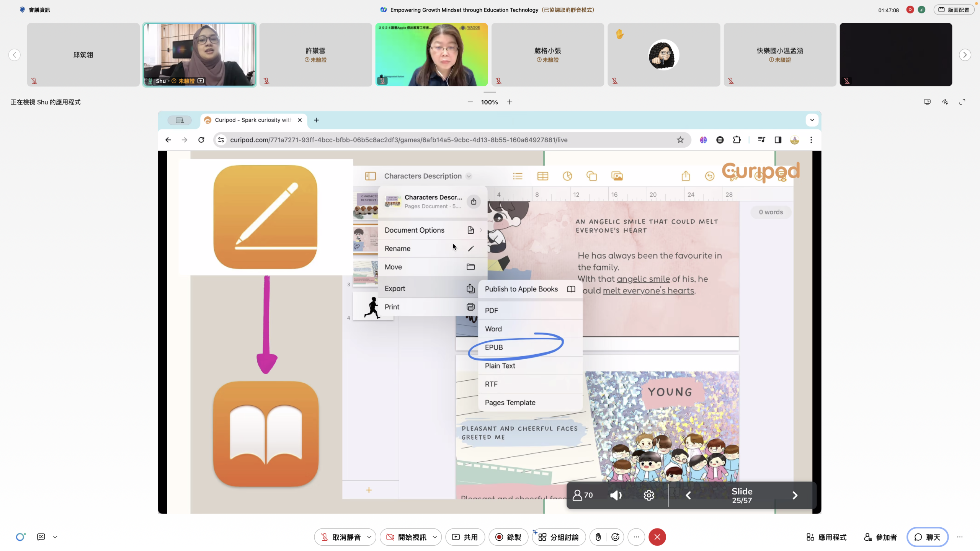The width and height of the screenshot is (980, 551).
Task: Open the new browser tab button
Action: 316,120
